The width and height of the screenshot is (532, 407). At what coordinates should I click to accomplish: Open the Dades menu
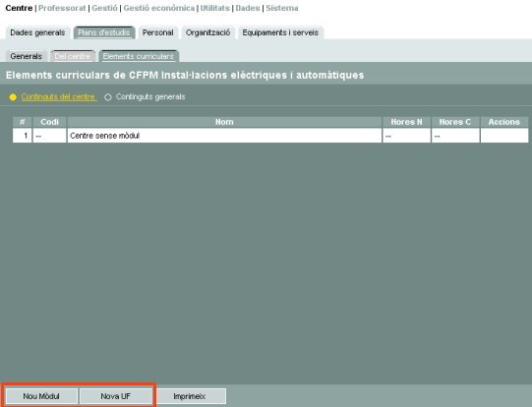coord(248,8)
